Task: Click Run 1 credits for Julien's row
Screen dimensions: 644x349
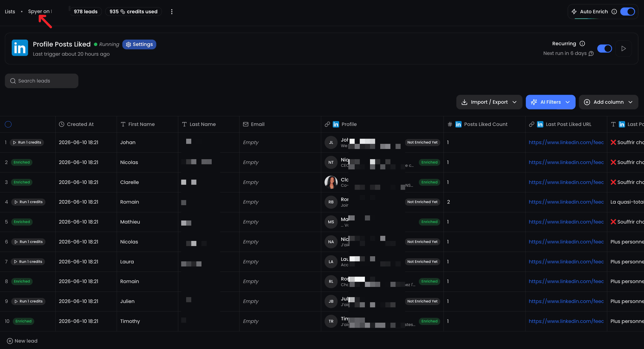Action: click(x=28, y=301)
